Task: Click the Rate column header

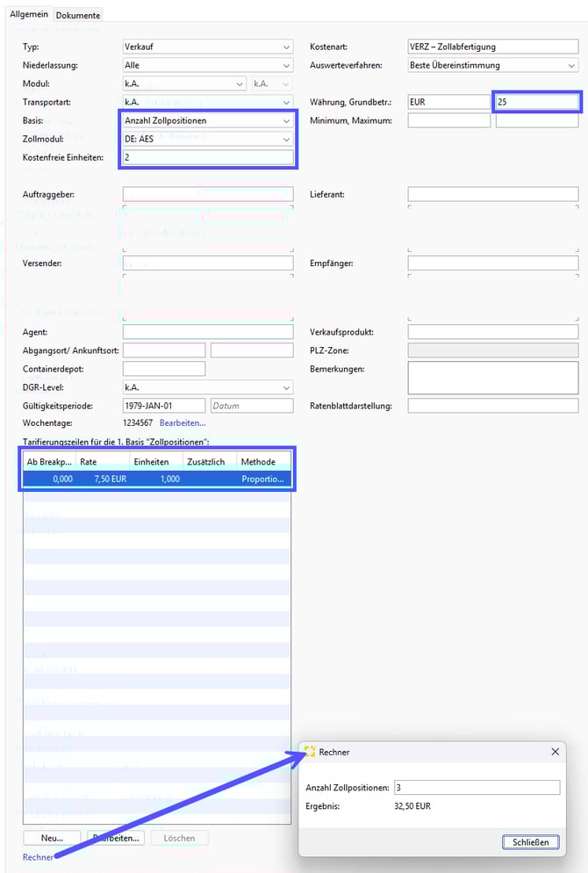Action: point(102,461)
